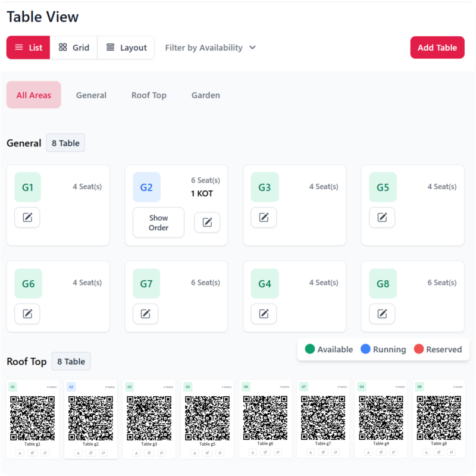The height and width of the screenshot is (476, 476).
Task: Select the List view icon
Action: point(27,48)
